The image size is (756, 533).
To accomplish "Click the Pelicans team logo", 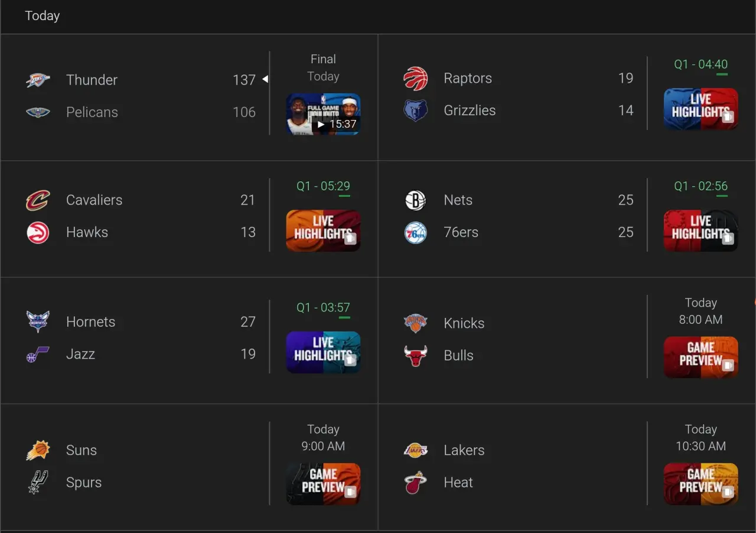I will click(x=38, y=112).
